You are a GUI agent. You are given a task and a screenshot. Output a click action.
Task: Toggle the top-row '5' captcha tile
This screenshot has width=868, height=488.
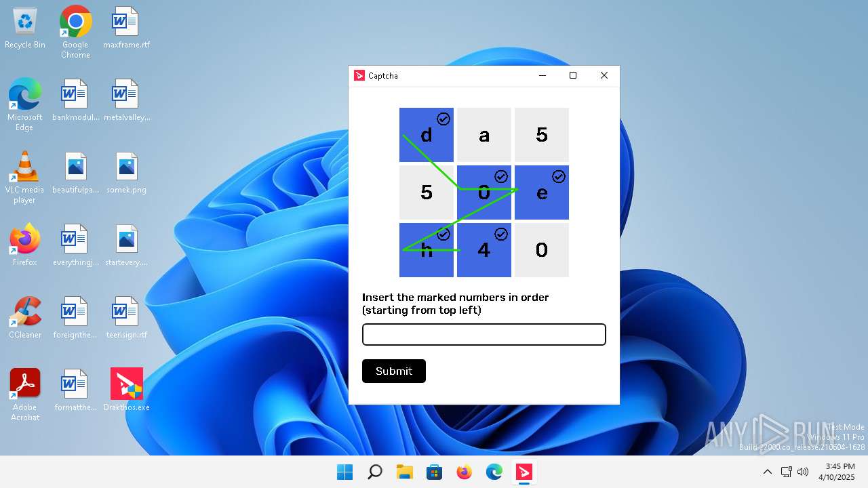point(542,135)
